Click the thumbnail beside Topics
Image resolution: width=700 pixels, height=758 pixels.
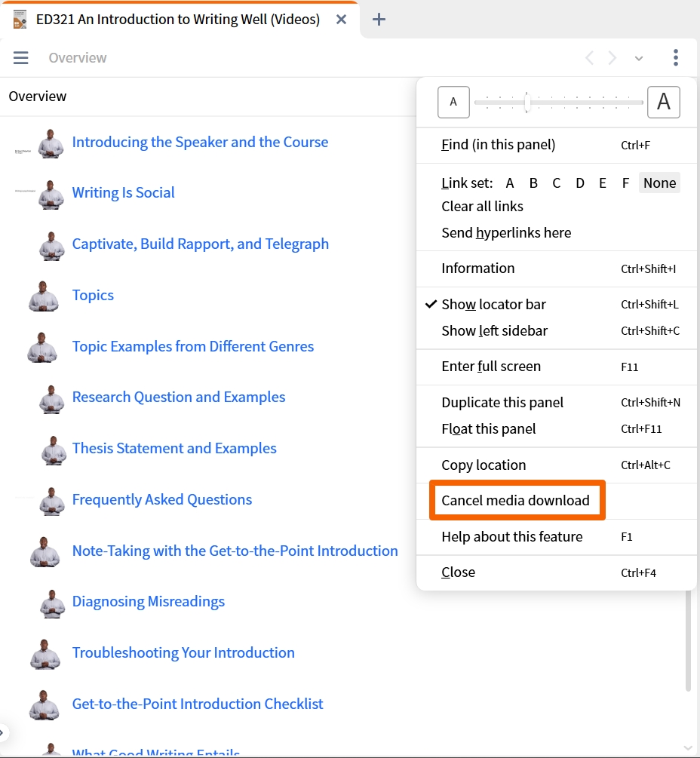44,296
